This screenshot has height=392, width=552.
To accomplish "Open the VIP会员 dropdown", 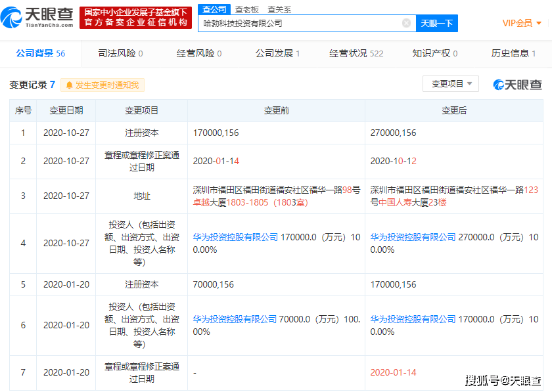I will (522, 23).
